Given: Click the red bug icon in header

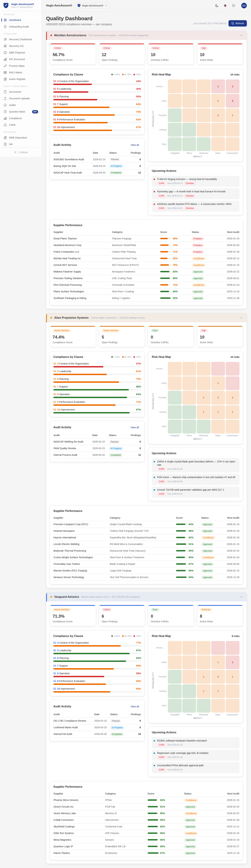Looking at the screenshot, I should pos(225,6).
